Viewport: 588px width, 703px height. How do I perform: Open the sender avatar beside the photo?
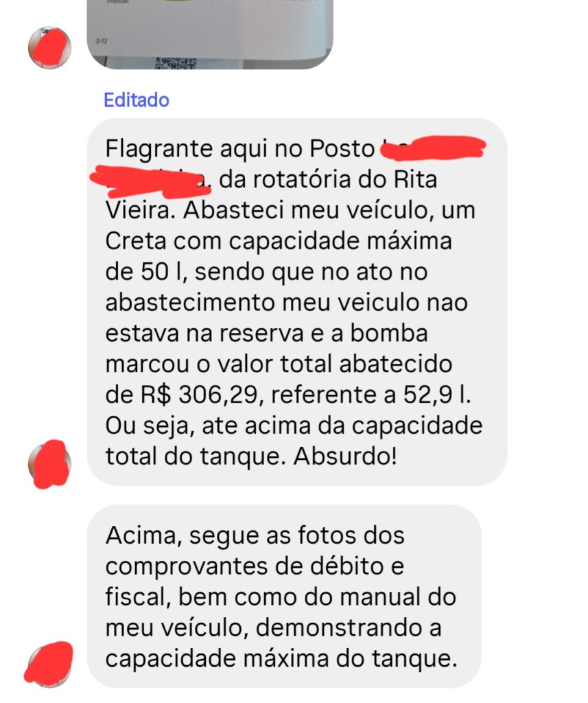pyautogui.click(x=49, y=47)
